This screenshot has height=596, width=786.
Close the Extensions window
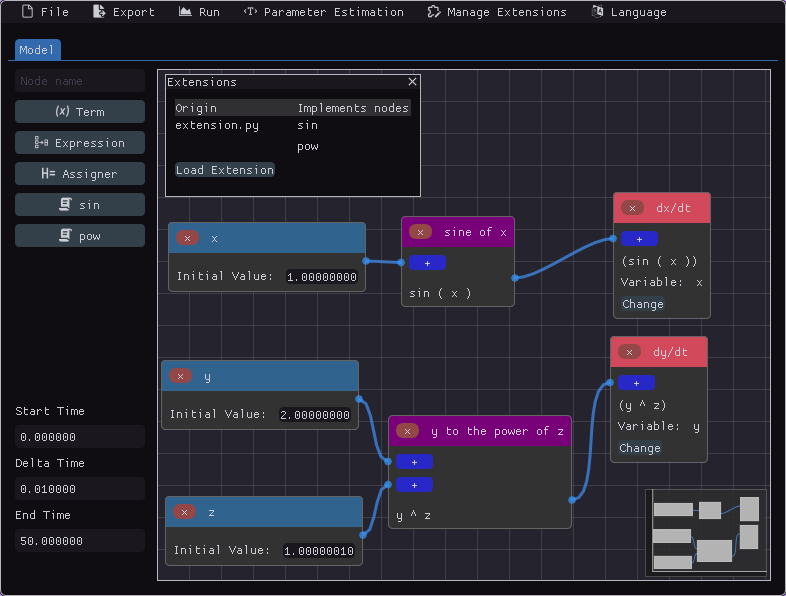pyautogui.click(x=412, y=81)
